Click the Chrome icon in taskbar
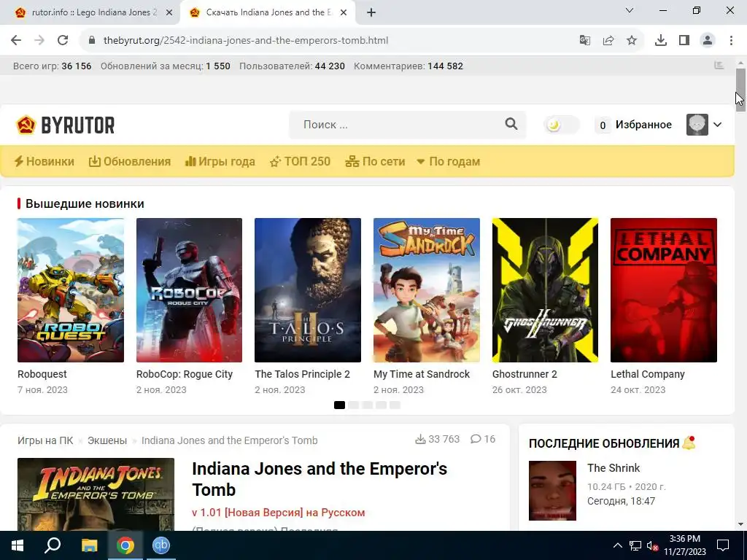This screenshot has width=747, height=560. click(x=125, y=545)
